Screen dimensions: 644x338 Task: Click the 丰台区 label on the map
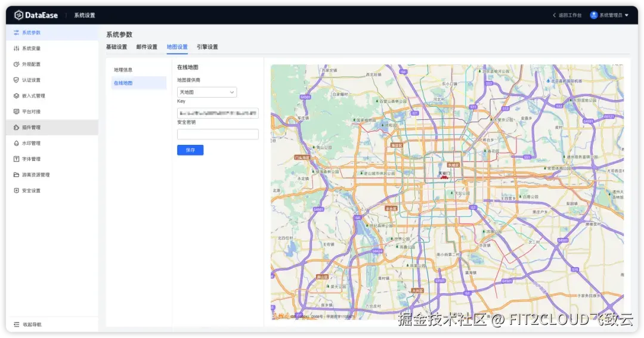391,209
